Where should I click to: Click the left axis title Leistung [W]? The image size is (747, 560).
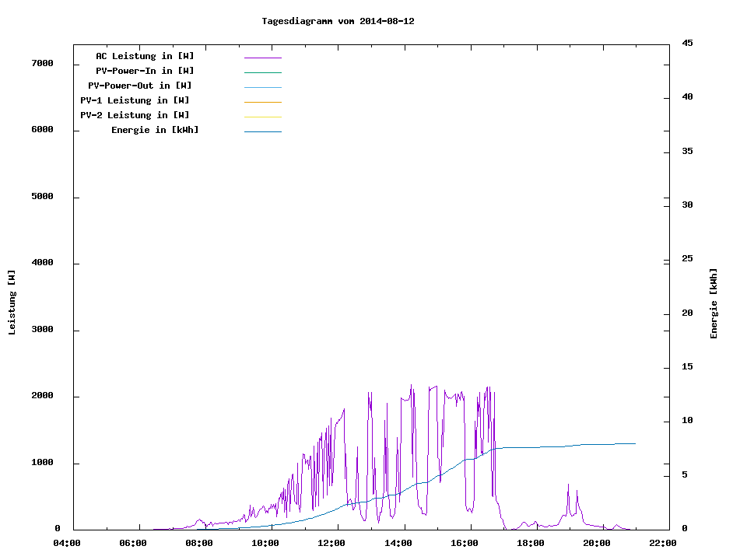[12, 303]
